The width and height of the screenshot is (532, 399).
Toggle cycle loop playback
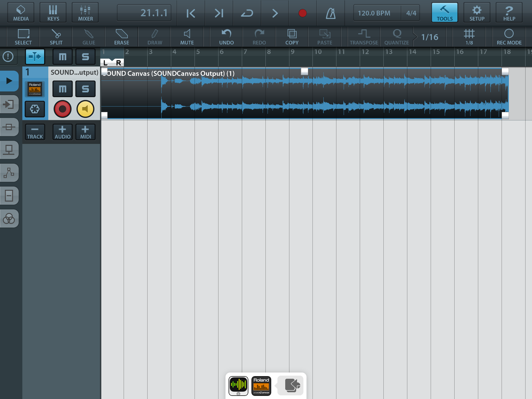click(x=247, y=13)
